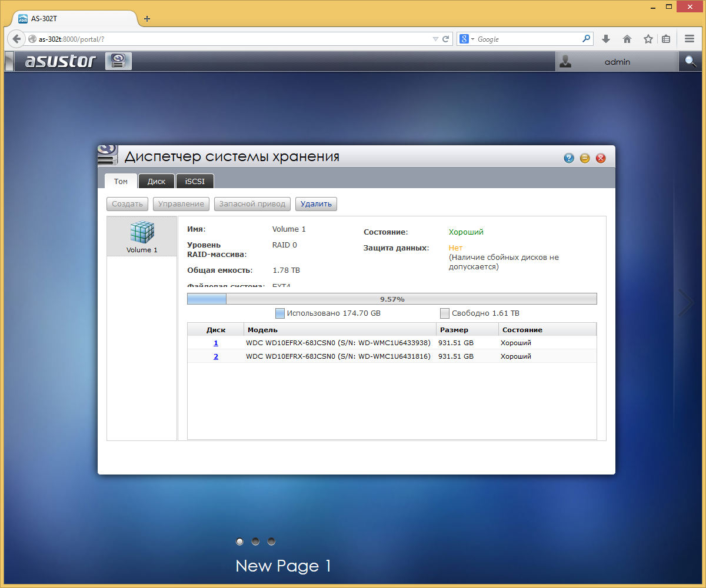706x588 pixels.
Task: Sort by the Размер column header
Action: click(x=467, y=330)
